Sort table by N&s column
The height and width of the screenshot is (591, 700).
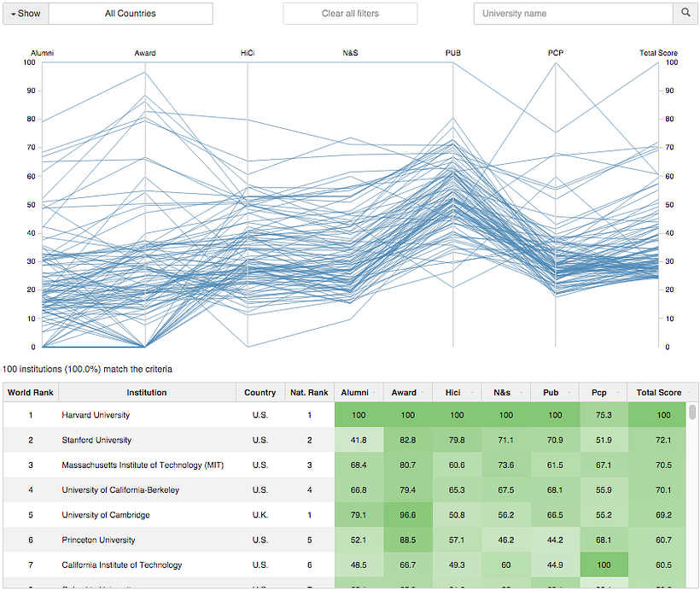(506, 392)
